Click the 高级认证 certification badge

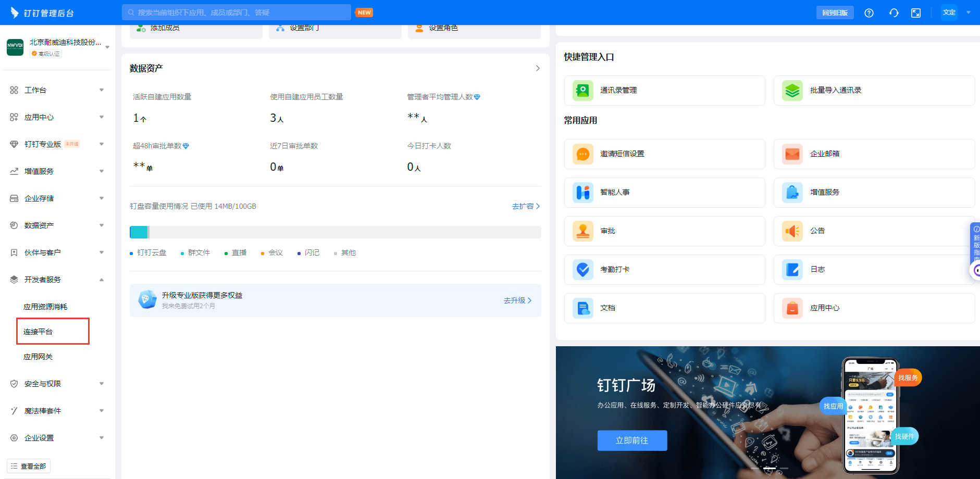46,54
